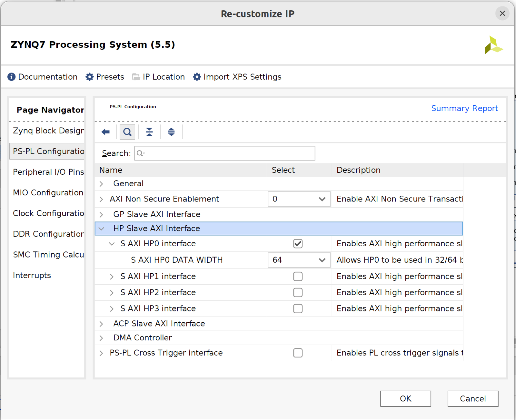
Task: Expand the DMA Controller tree row
Action: [101, 338]
